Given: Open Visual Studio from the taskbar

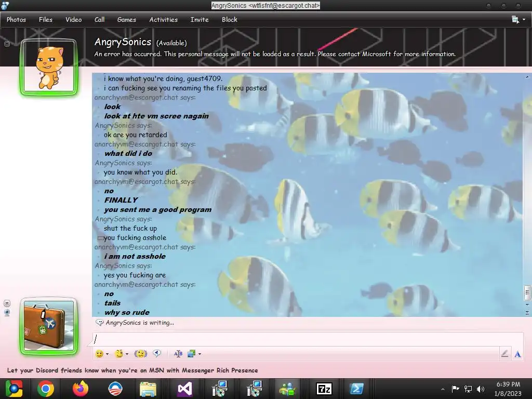Looking at the screenshot, I should [185, 389].
